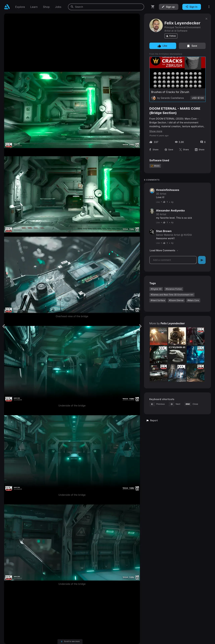215x644 pixels.
Task: Click the right arrow Next shortcut key
Action: (171, 404)
